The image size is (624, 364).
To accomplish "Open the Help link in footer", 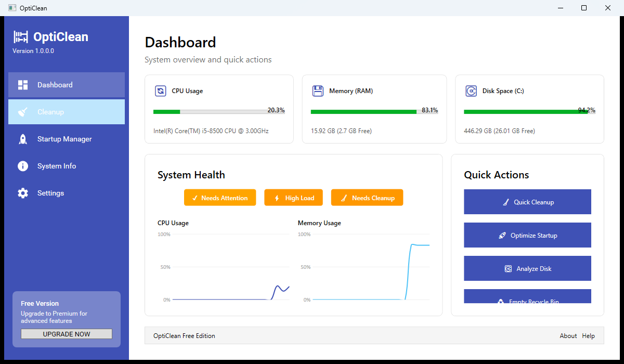I will pyautogui.click(x=588, y=336).
